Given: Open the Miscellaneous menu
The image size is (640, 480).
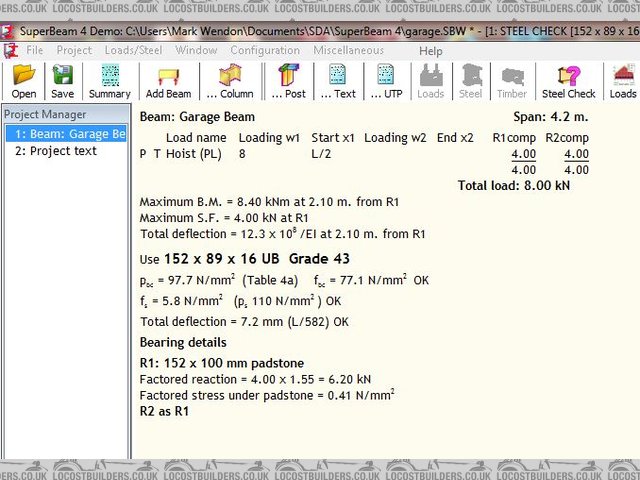Looking at the screenshot, I should point(348,50).
